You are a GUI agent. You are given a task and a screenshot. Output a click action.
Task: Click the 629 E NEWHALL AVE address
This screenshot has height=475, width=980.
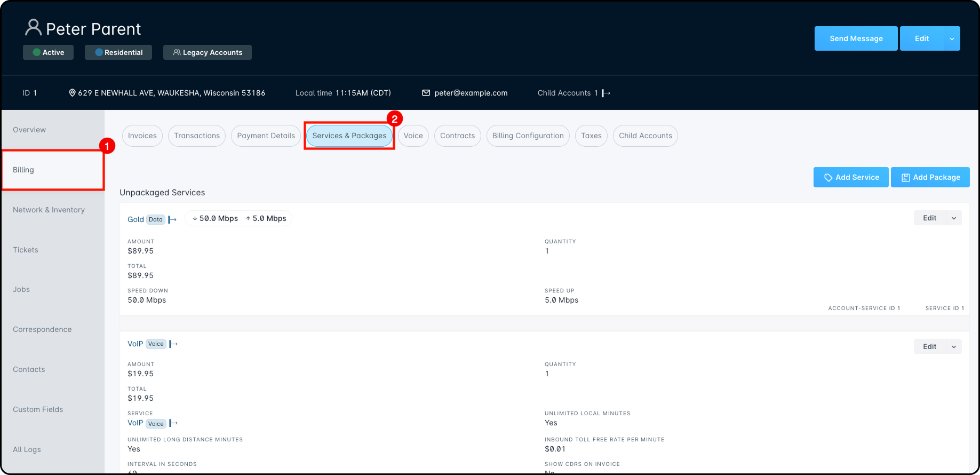[172, 93]
